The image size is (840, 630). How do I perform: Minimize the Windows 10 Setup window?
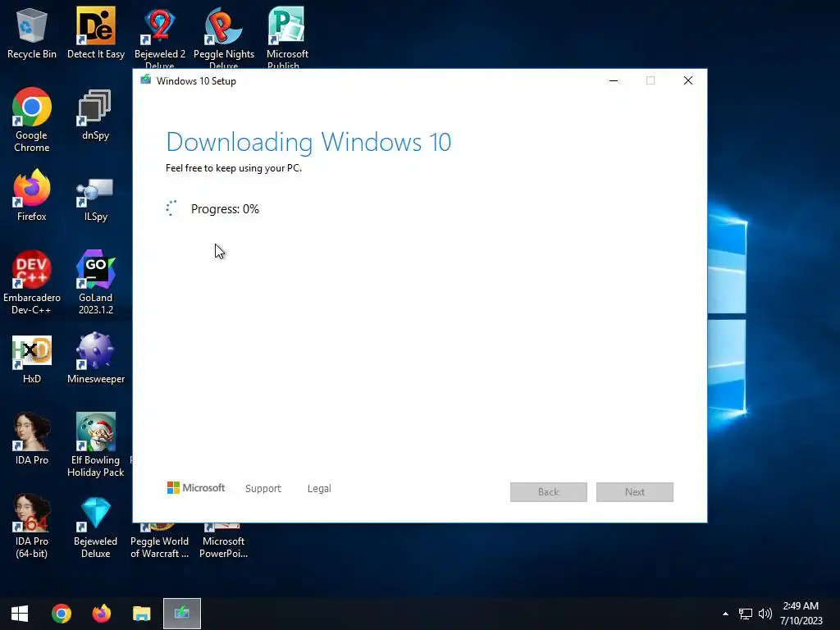[x=614, y=80]
